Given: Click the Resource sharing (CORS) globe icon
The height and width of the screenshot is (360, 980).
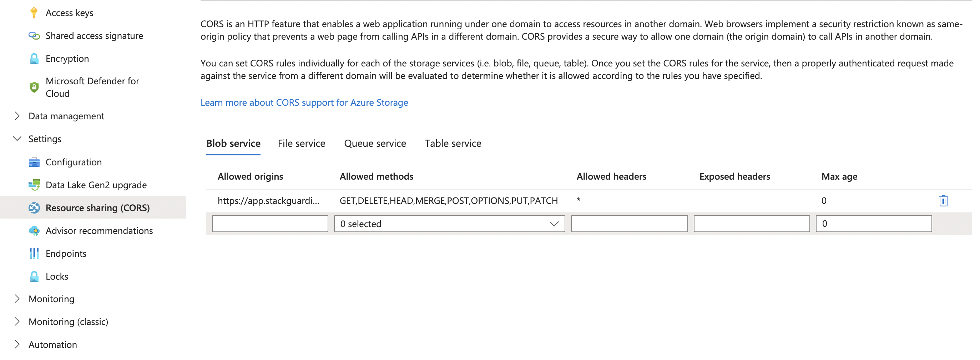Looking at the screenshot, I should click(x=35, y=208).
